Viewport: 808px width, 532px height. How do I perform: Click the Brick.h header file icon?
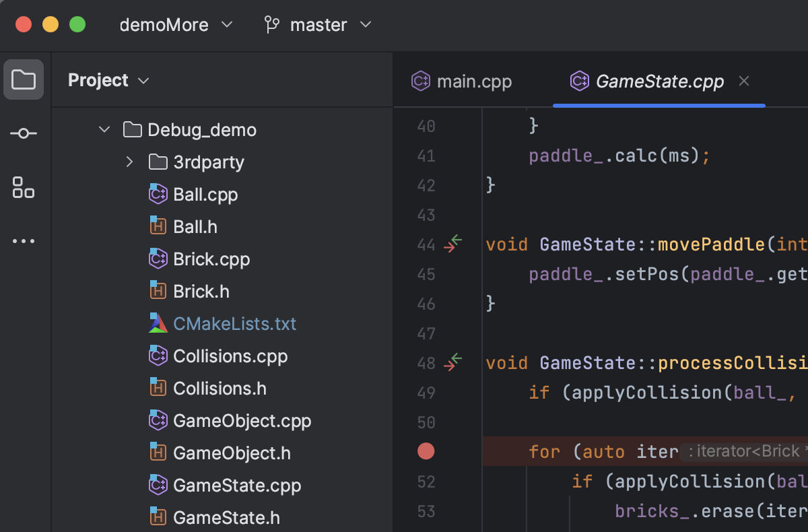pos(158,291)
